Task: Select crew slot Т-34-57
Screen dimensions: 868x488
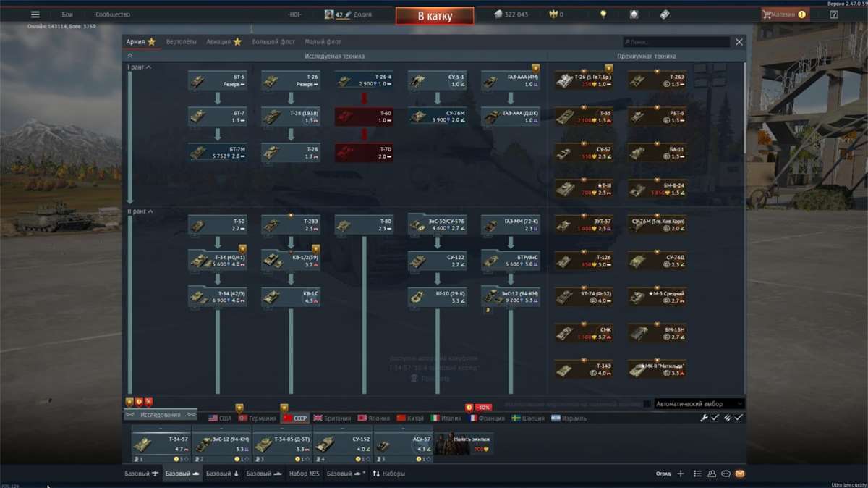Action: [161, 444]
